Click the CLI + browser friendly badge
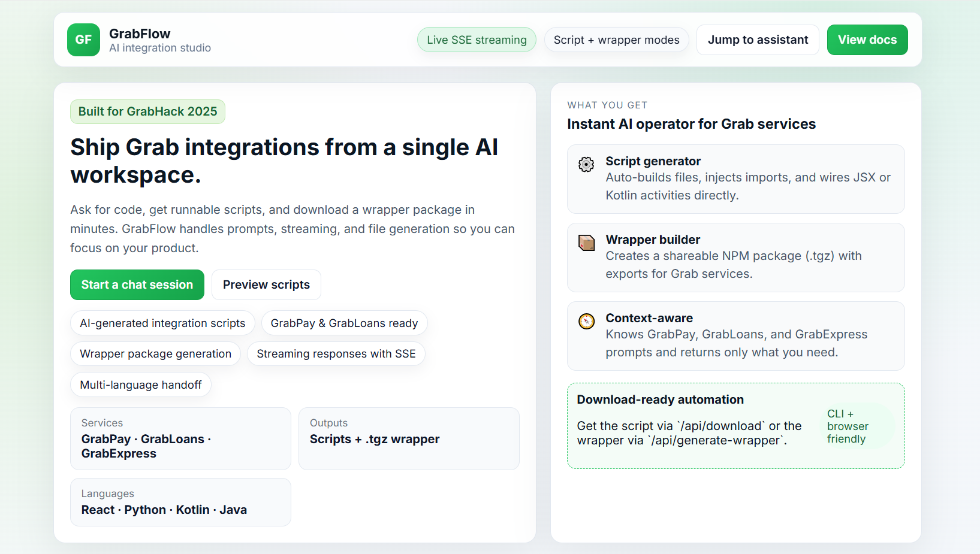Screen dimensions: 980x554 pyautogui.click(x=848, y=426)
